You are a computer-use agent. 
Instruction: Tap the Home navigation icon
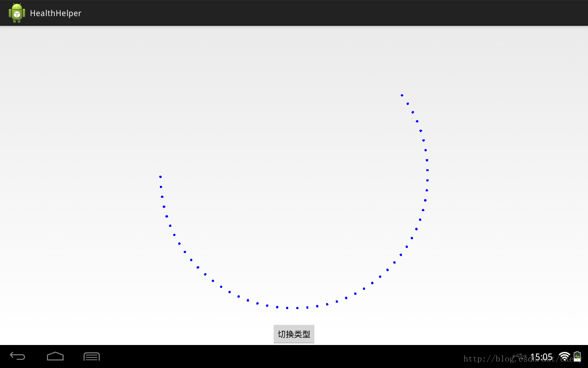(x=55, y=356)
